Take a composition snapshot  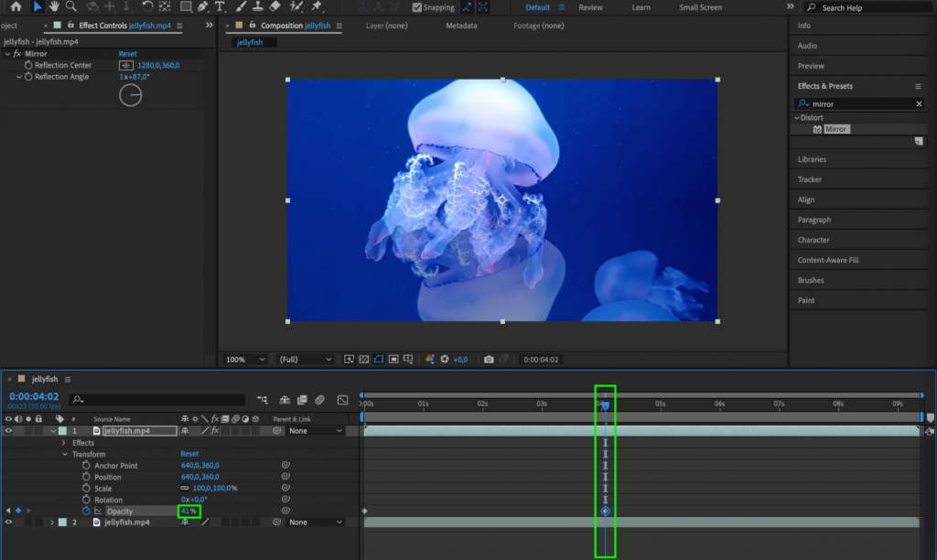(x=489, y=359)
